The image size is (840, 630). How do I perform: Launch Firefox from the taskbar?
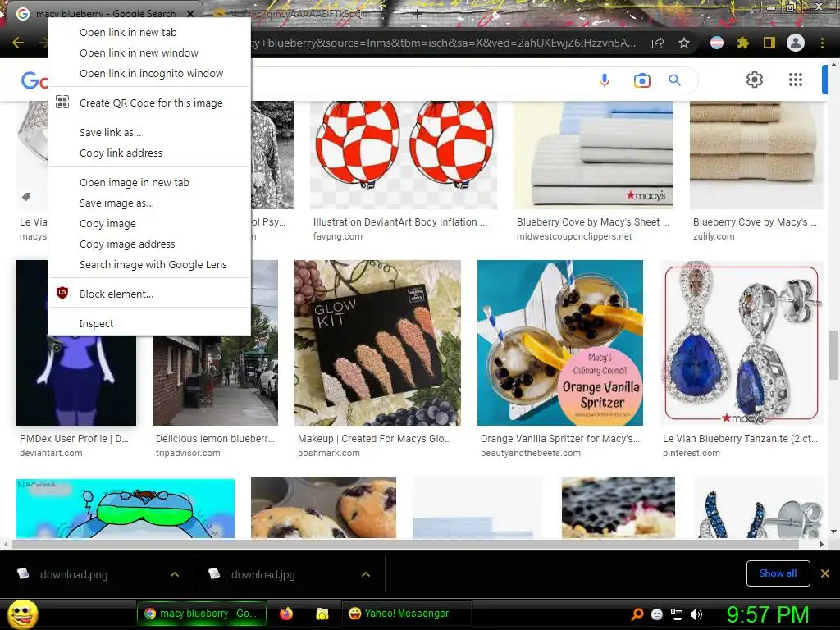(x=286, y=614)
